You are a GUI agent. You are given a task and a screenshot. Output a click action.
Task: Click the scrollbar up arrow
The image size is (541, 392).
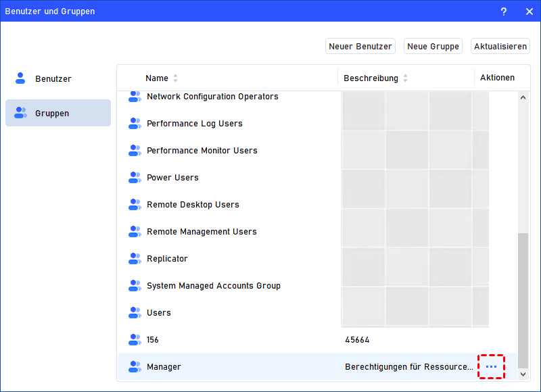pos(523,97)
